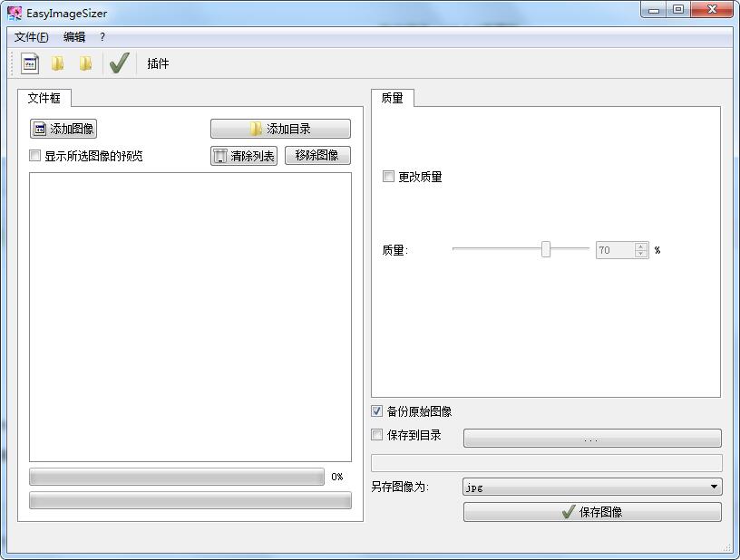Click the browse directory ... button
Viewport: 740px width, 560px height.
592,438
